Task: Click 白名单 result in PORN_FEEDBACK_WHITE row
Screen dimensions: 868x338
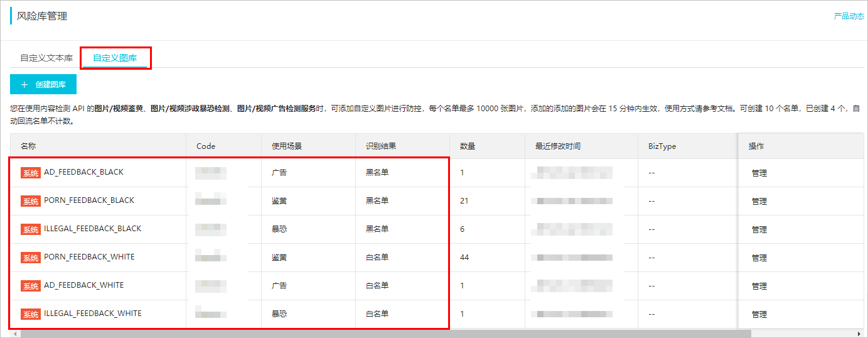Action: pyautogui.click(x=377, y=258)
